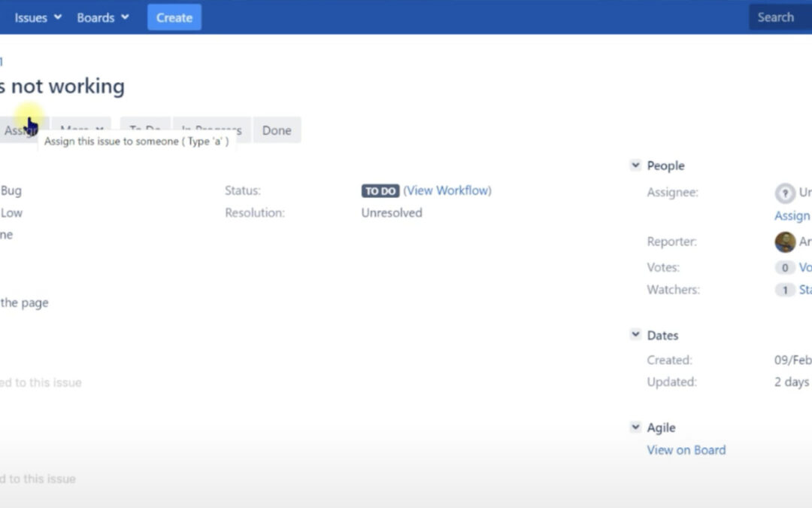Open the View Workflow link

[447, 191]
